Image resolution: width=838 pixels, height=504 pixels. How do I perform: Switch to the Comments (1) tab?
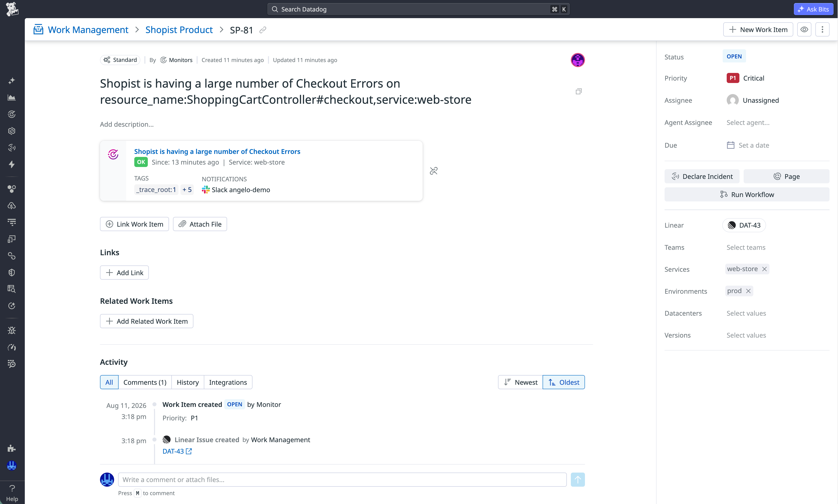(x=145, y=382)
